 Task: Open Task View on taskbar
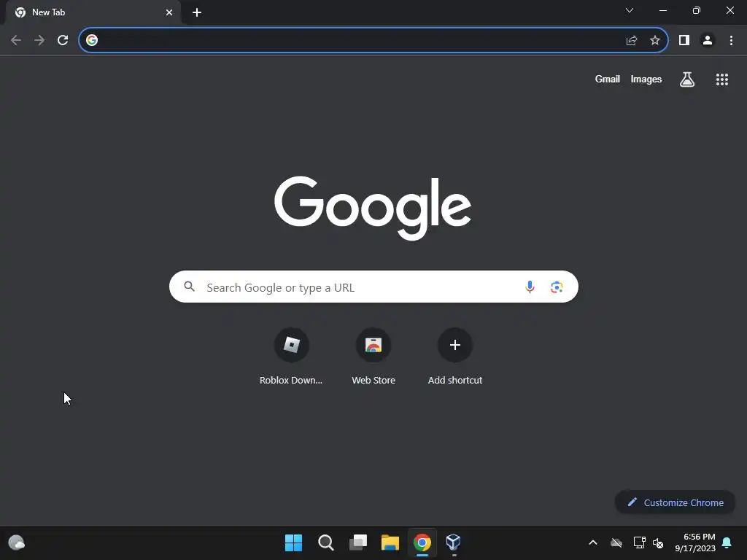[x=358, y=542]
